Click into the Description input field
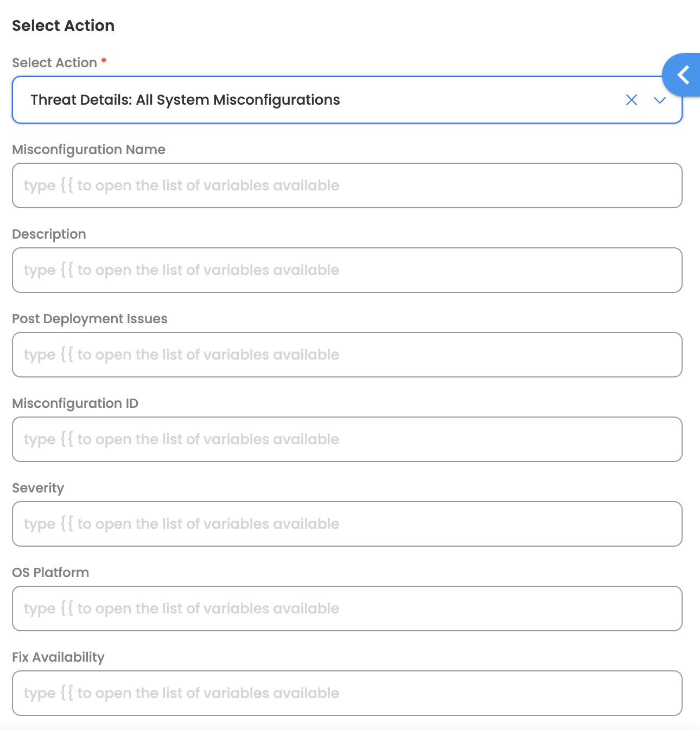This screenshot has width=700, height=730. [x=347, y=270]
